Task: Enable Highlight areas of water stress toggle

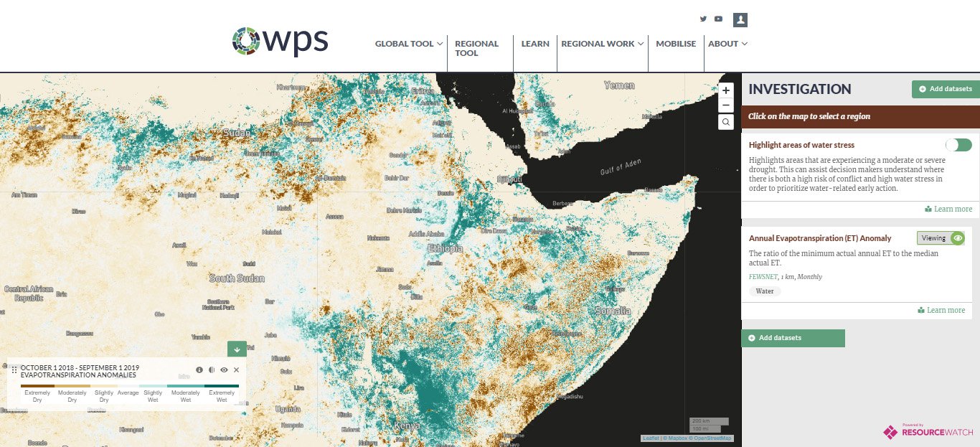Action: point(958,145)
